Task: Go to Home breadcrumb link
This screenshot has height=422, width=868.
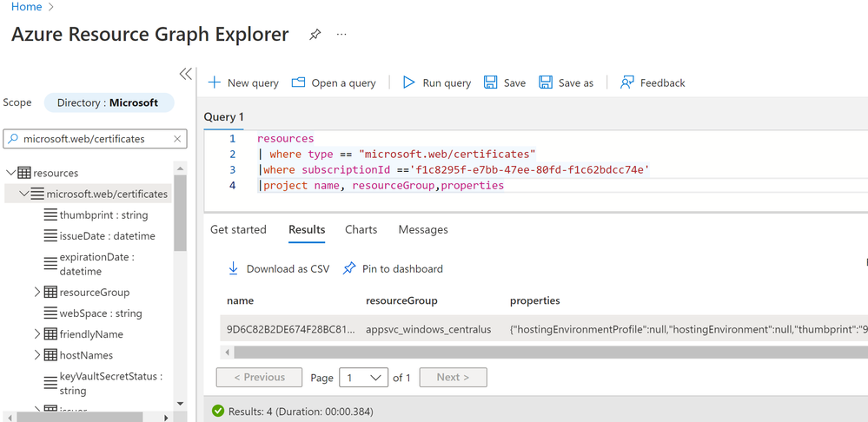Action: pyautogui.click(x=26, y=7)
